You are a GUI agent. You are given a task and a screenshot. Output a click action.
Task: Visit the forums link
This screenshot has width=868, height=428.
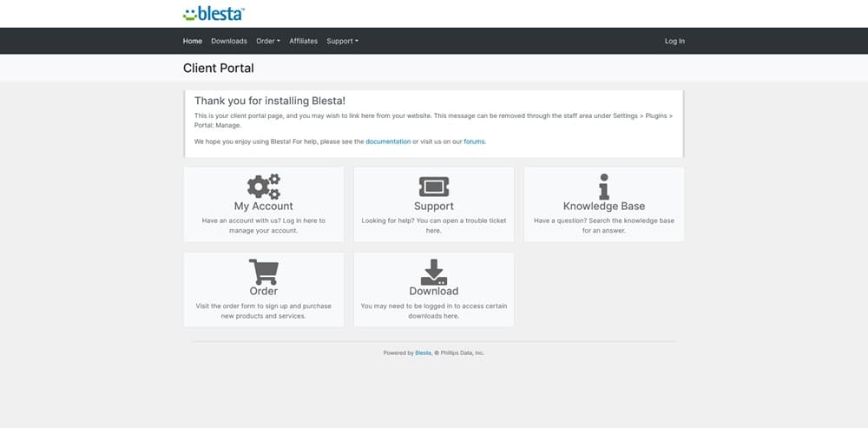(x=474, y=141)
